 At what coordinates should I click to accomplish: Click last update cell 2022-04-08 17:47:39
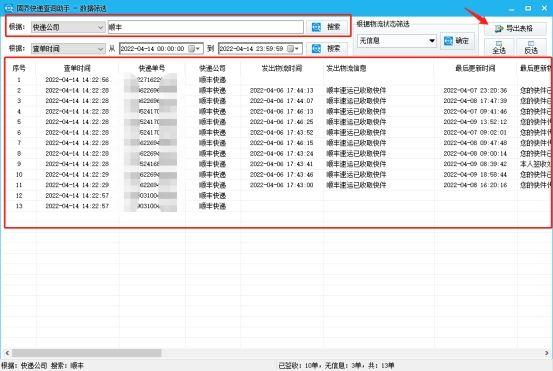(x=475, y=101)
